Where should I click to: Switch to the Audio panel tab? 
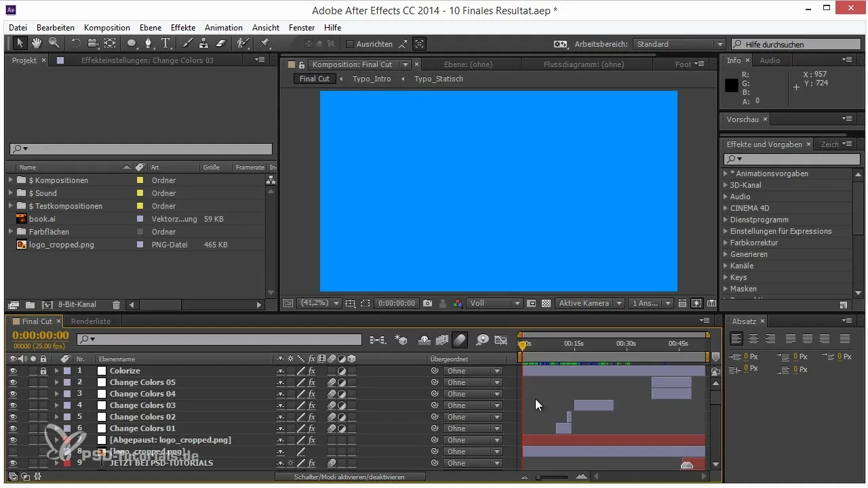[770, 60]
